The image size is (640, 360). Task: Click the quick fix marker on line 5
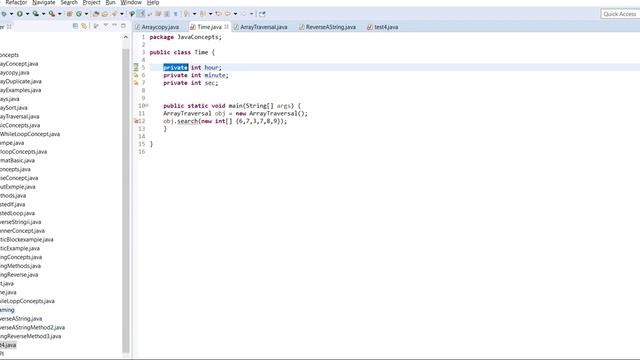point(136,67)
